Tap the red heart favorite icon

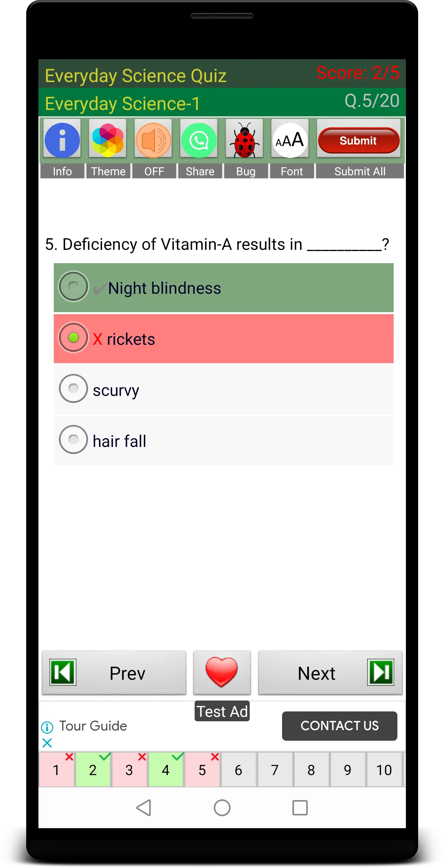(222, 673)
